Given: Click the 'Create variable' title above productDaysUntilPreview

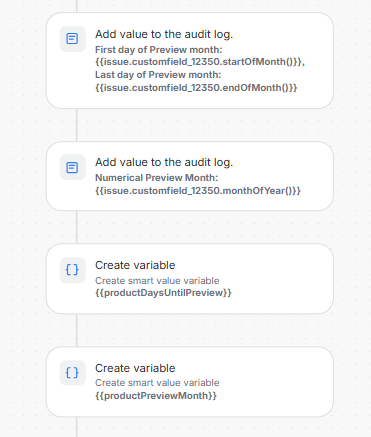Looking at the screenshot, I should (x=135, y=265).
